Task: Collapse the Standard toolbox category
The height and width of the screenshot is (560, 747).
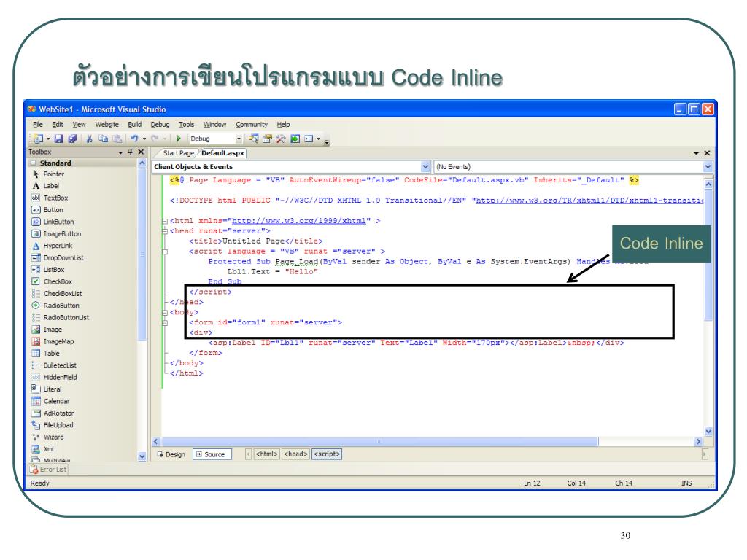Action: 34,163
